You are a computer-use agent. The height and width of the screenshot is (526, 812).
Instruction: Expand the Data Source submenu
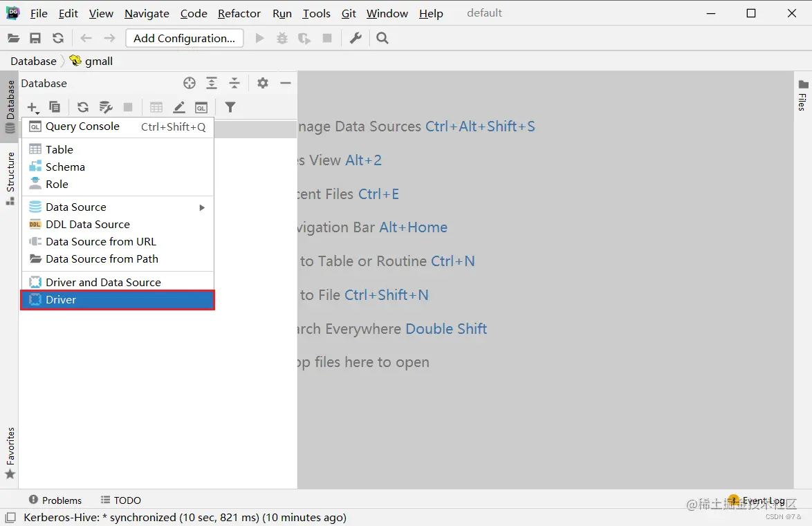(x=118, y=207)
